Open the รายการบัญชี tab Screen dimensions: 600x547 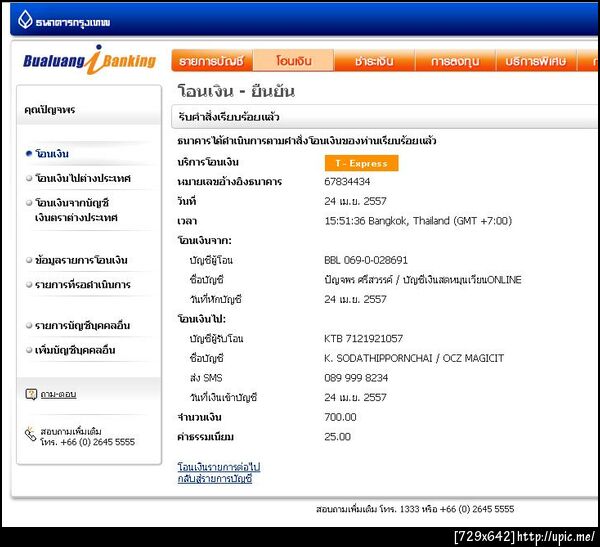click(212, 61)
